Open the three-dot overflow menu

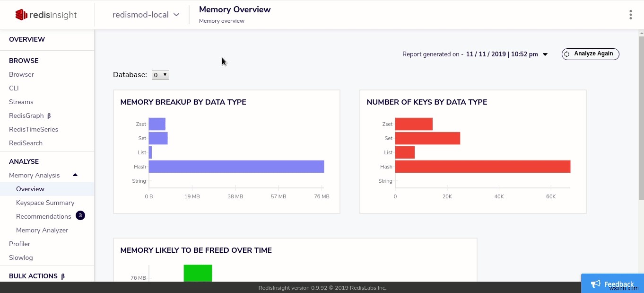point(631,15)
